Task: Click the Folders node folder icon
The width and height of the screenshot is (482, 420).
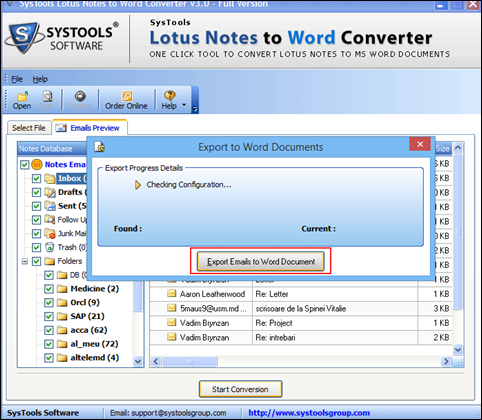Action: click(x=50, y=261)
